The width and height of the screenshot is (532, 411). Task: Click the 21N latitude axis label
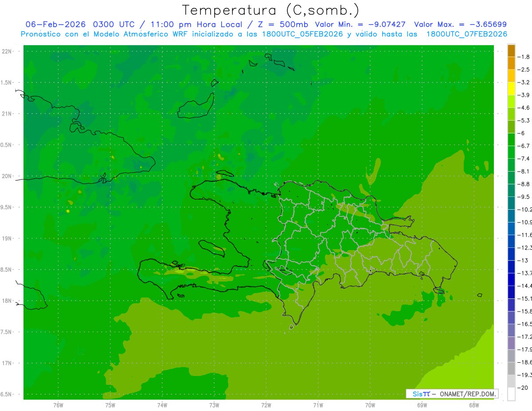click(6, 114)
